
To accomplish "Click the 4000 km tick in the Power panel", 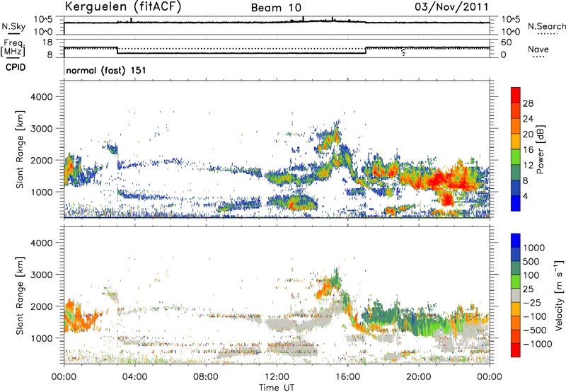I will tap(41, 97).
